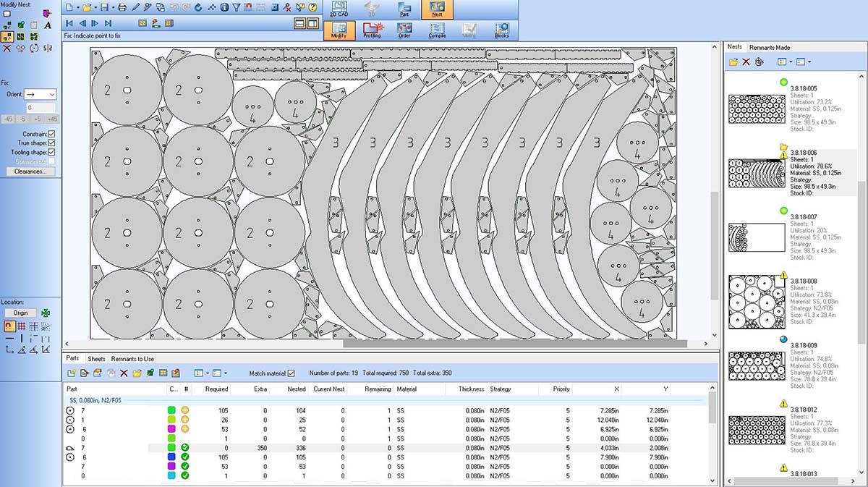
Task: Switch to the Sheets tab
Action: (x=96, y=359)
